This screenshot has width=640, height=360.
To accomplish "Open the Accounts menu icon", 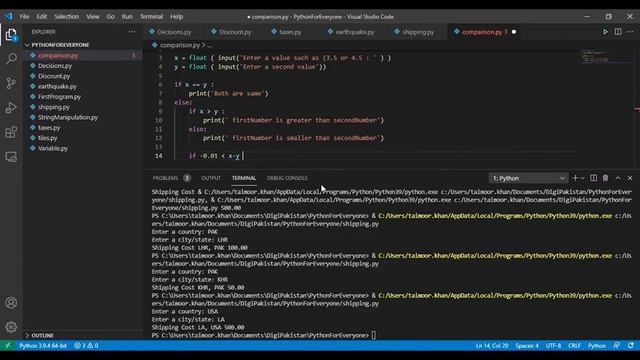I will pos(11,303).
